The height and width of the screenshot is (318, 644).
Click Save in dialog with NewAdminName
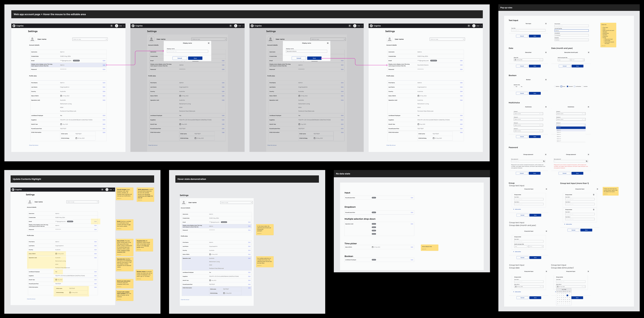click(x=314, y=58)
